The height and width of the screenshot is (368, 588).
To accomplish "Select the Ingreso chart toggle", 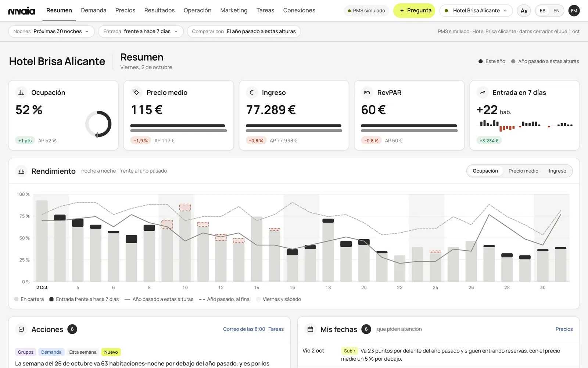I will point(557,171).
